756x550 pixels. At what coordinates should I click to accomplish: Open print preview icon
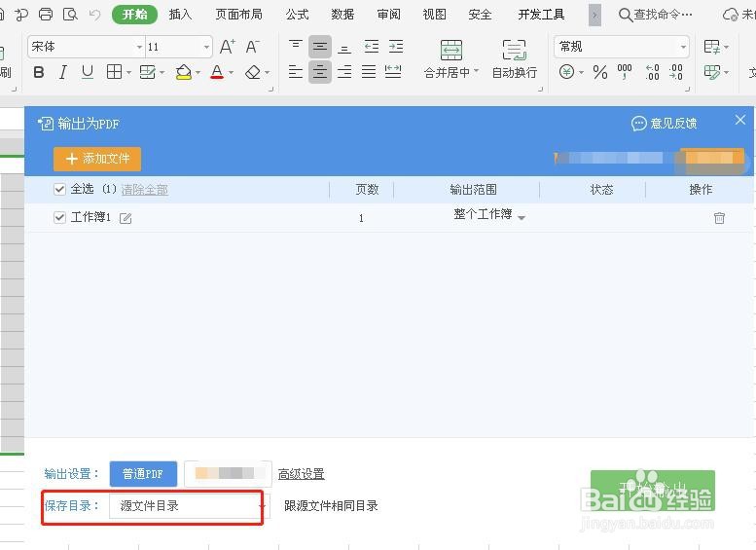coord(70,15)
